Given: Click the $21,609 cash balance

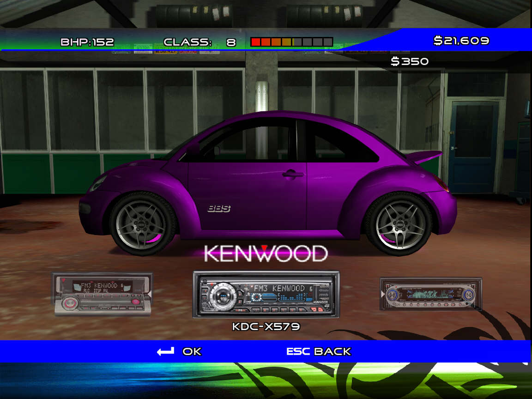Looking at the screenshot, I should coord(461,41).
